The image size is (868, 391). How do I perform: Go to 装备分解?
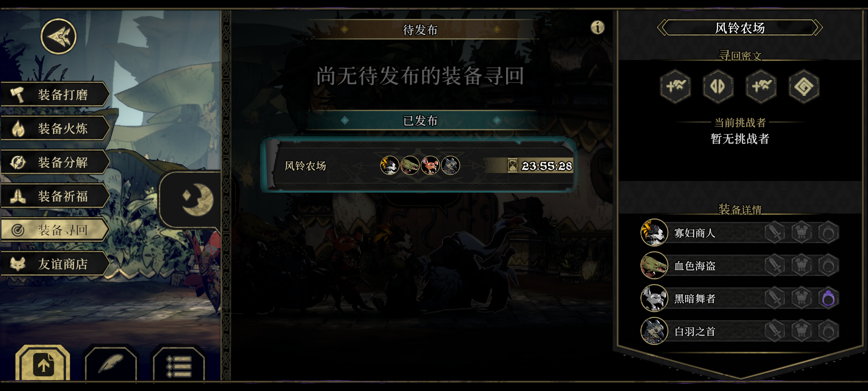click(55, 162)
